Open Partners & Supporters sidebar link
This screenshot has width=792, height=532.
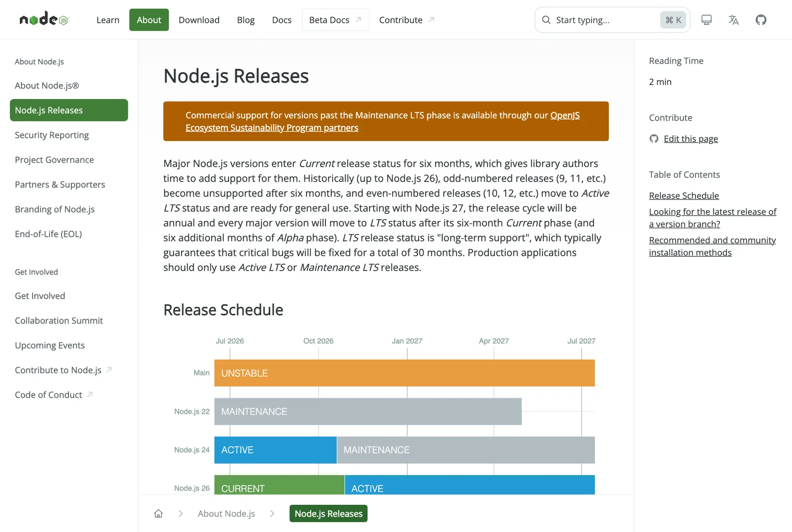[60, 184]
